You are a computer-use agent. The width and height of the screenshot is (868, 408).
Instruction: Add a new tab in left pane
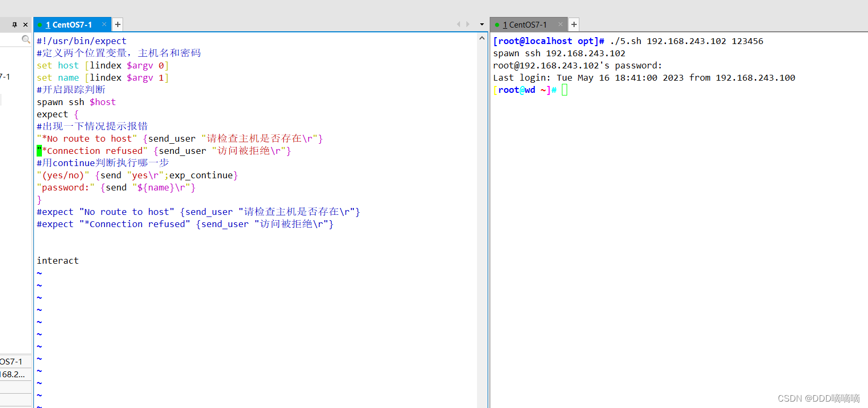coord(118,24)
